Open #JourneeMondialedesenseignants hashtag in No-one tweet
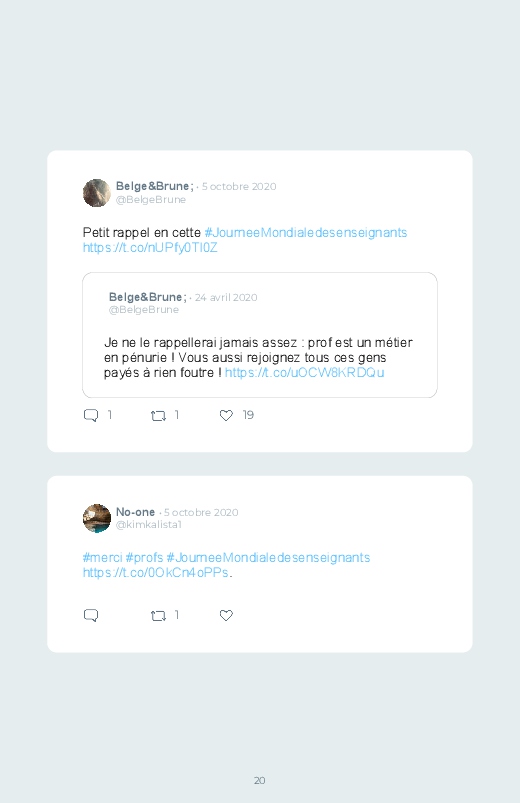The height and width of the screenshot is (803, 520). pyautogui.click(x=268, y=558)
